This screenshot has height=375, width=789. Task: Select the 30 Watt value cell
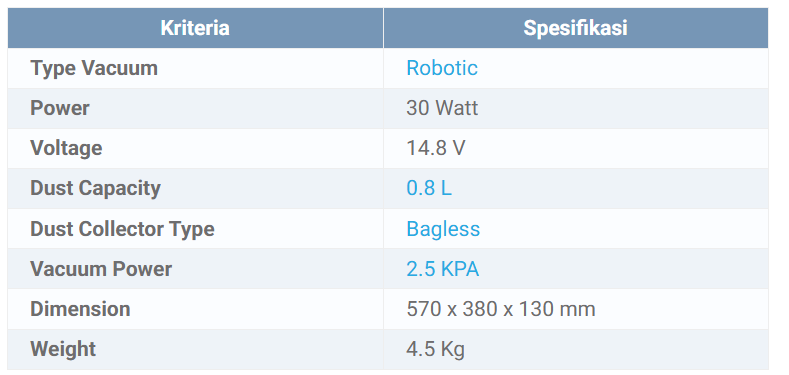(x=576, y=108)
